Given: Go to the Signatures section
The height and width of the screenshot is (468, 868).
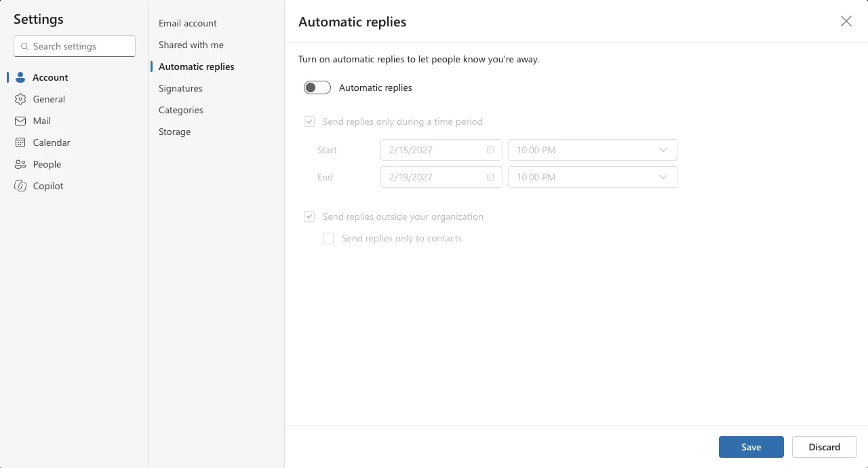Looking at the screenshot, I should [x=180, y=88].
